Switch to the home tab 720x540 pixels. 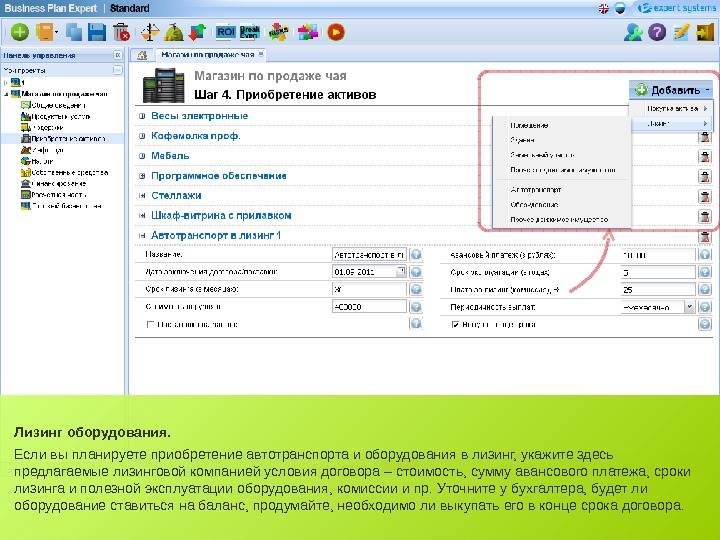tap(142, 55)
